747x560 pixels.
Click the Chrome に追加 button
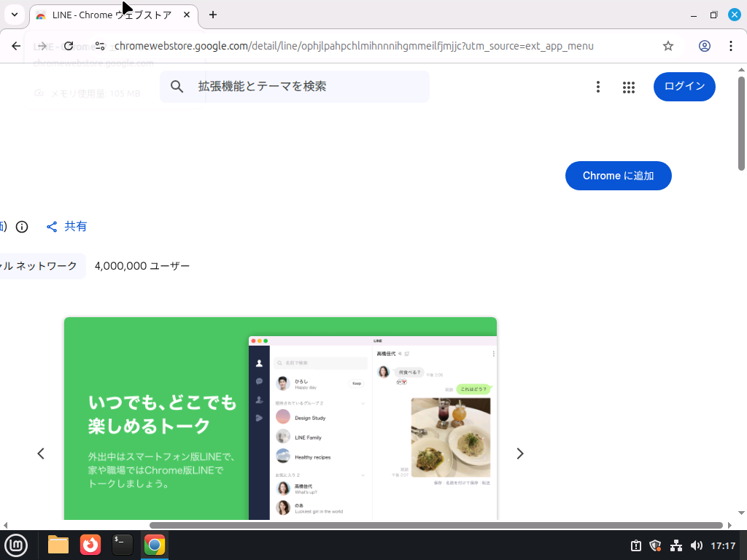pos(618,175)
